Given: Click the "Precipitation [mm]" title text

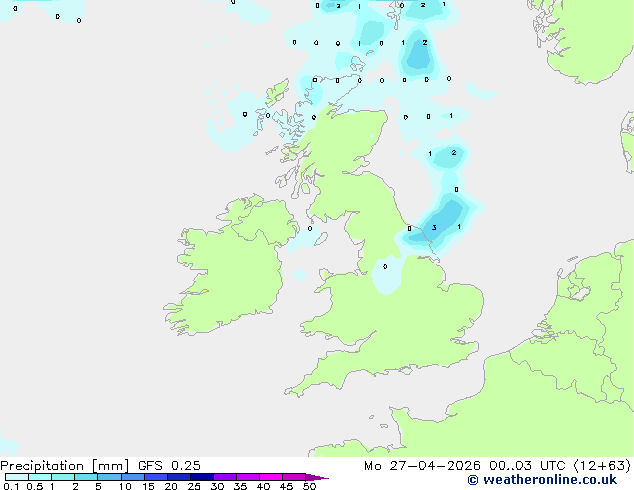Looking at the screenshot, I should tap(65, 466).
